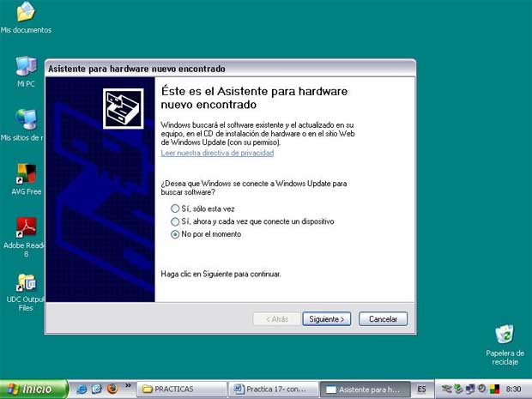The height and width of the screenshot is (399, 532).
Task: Open Mis sitios de red icon
Action: 22,125
